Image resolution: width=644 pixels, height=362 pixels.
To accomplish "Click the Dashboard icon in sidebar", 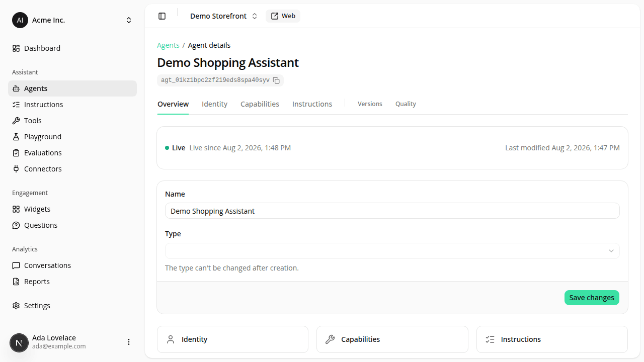I will pyautogui.click(x=16, y=48).
